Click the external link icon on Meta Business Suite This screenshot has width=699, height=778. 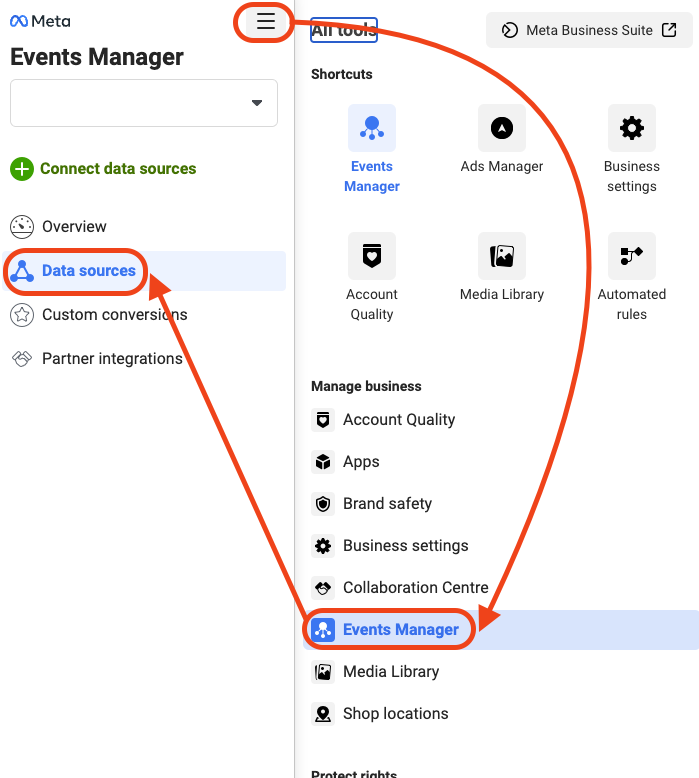pos(669,30)
